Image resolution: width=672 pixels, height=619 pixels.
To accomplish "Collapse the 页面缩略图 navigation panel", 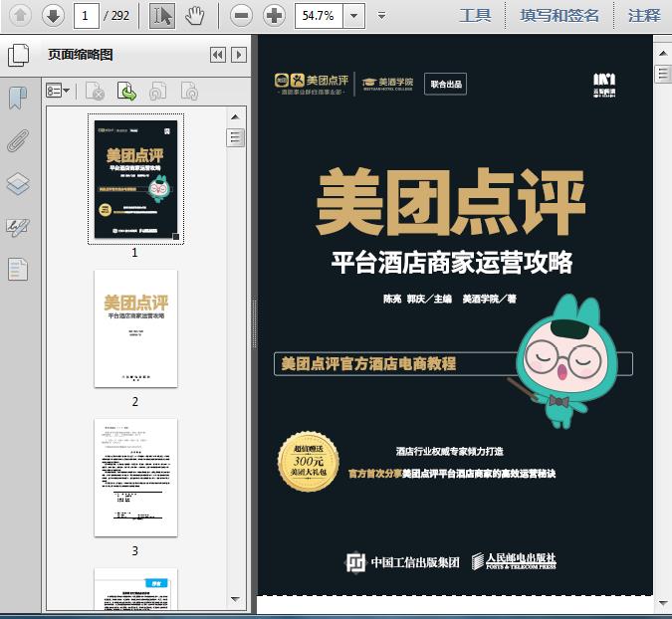I will coord(218,55).
